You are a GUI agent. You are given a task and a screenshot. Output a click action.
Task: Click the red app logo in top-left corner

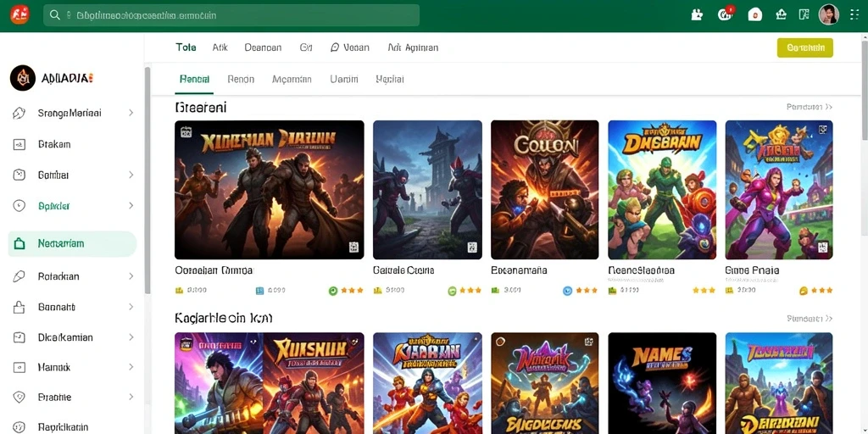(x=19, y=14)
